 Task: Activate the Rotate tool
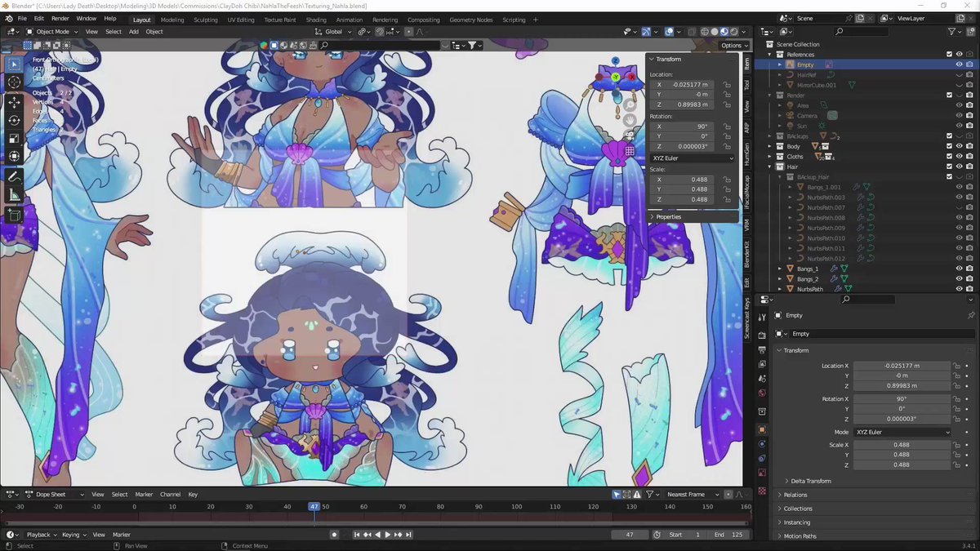pyautogui.click(x=13, y=119)
